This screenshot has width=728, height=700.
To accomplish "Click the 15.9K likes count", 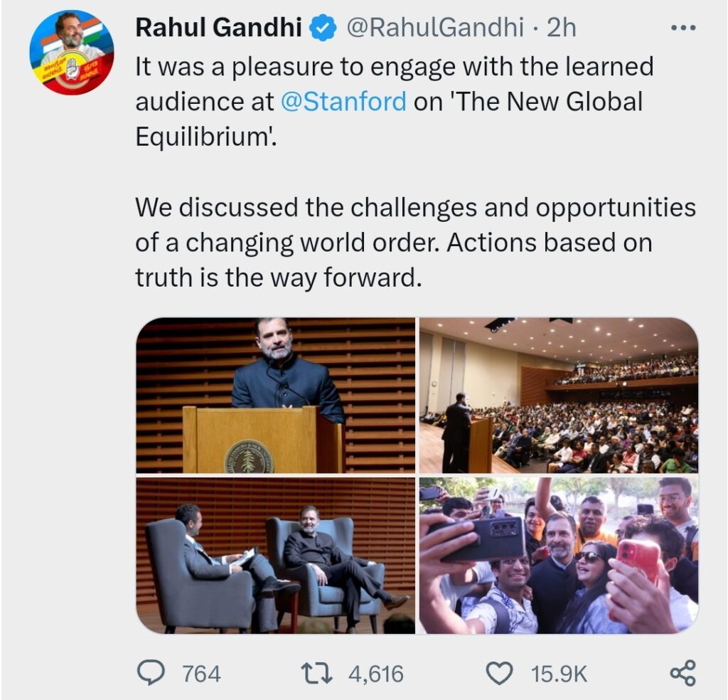I will [559, 674].
